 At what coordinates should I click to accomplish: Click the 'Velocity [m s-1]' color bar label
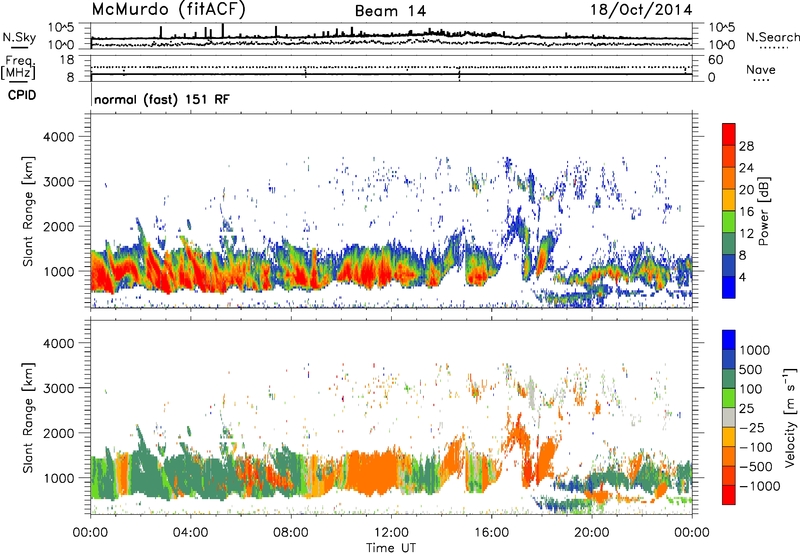coord(790,417)
